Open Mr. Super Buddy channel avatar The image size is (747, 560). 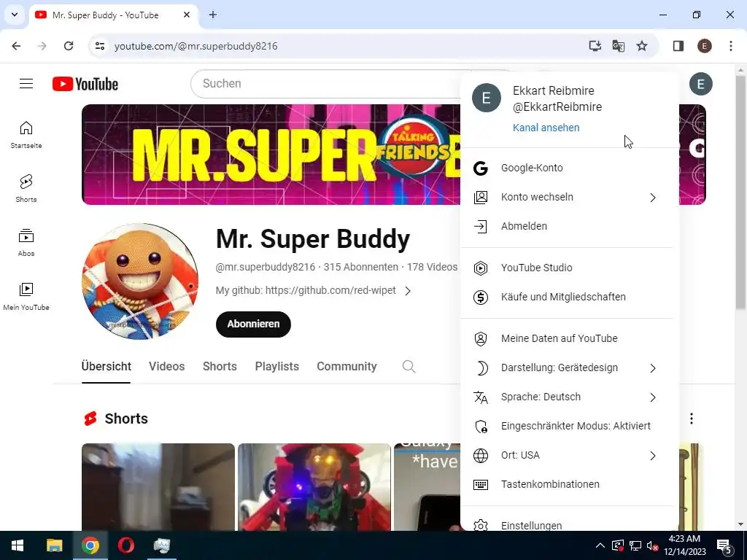pos(140,281)
